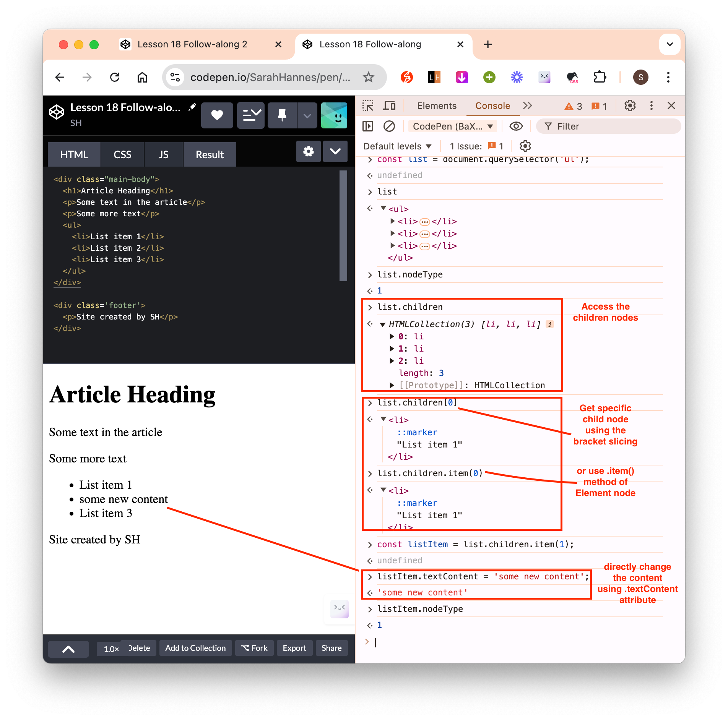Viewport: 728px width, 720px height.
Task: Clear the console output
Action: click(x=389, y=126)
